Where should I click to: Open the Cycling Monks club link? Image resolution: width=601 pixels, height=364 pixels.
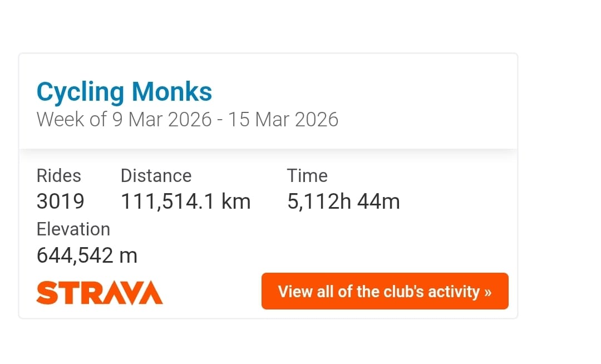pos(124,92)
